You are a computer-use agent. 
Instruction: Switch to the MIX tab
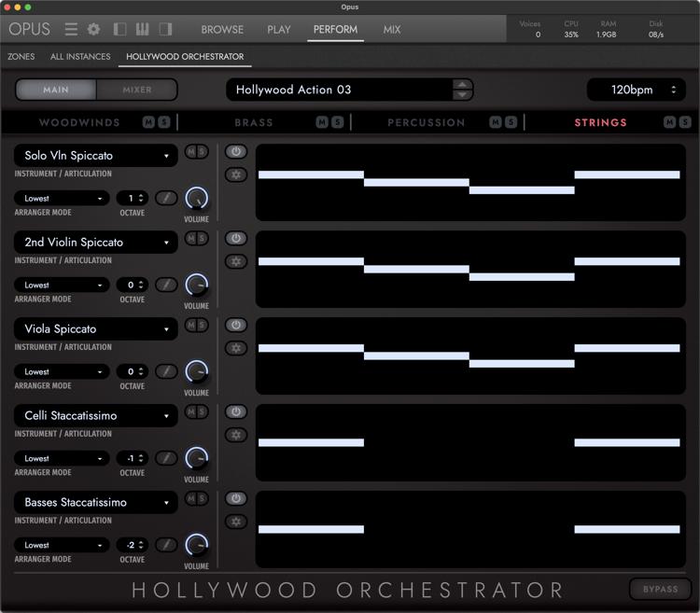click(x=392, y=30)
